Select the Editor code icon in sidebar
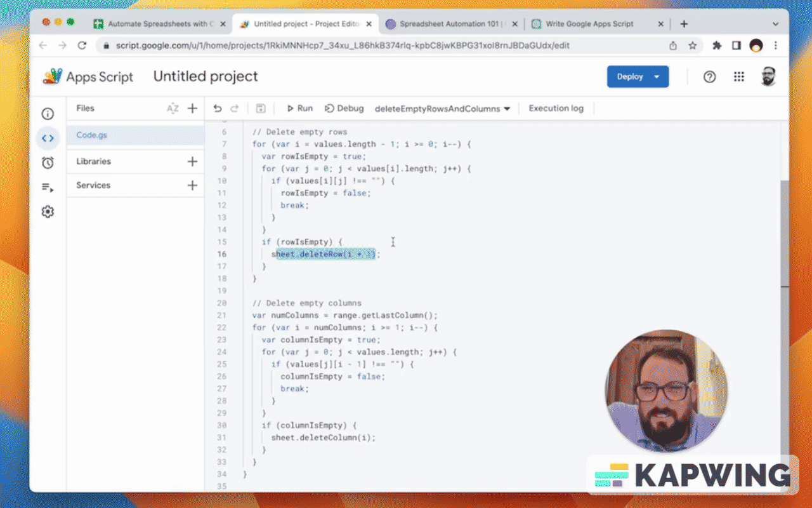This screenshot has height=508, width=812. coord(48,138)
